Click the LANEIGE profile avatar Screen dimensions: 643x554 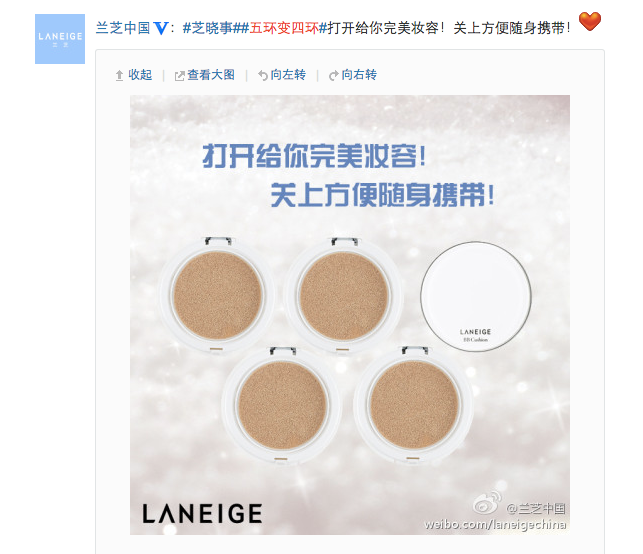[x=60, y=39]
